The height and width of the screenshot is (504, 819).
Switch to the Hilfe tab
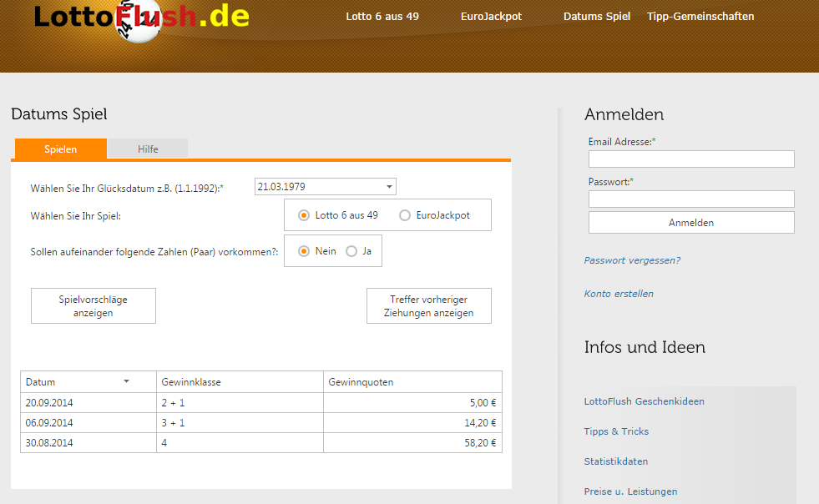tap(148, 149)
